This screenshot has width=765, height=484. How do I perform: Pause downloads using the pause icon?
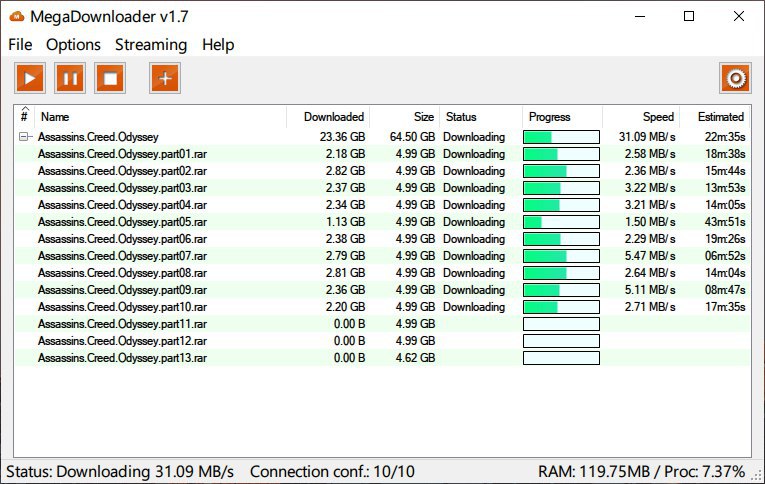[x=70, y=78]
